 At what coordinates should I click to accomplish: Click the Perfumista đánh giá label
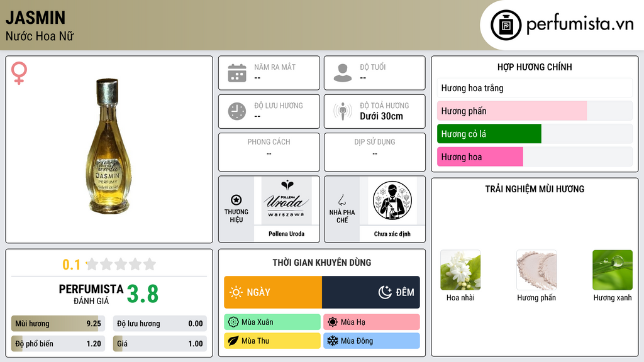(91, 294)
